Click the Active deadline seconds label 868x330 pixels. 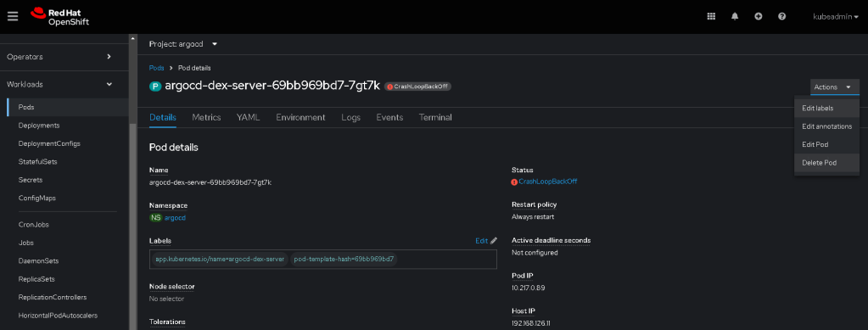click(x=551, y=240)
